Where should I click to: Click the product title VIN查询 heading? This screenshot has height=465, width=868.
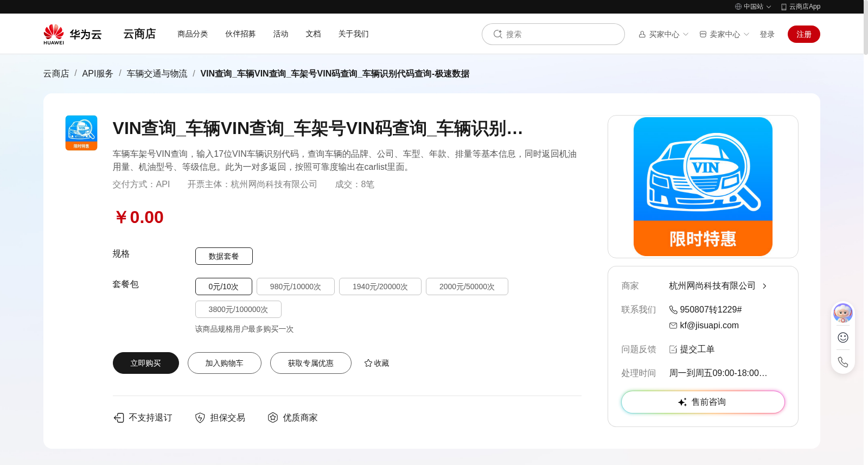(318, 129)
